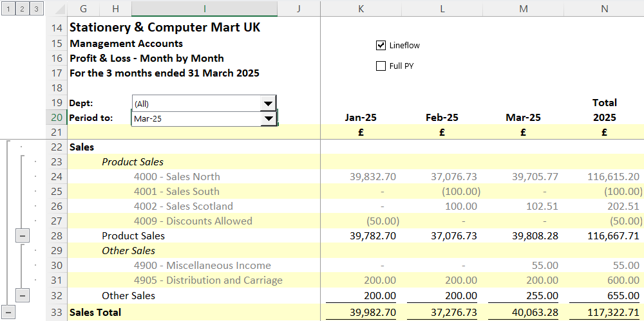This screenshot has width=644, height=321.
Task: Click the 'Management Accounts' heading cell
Action: coord(126,44)
